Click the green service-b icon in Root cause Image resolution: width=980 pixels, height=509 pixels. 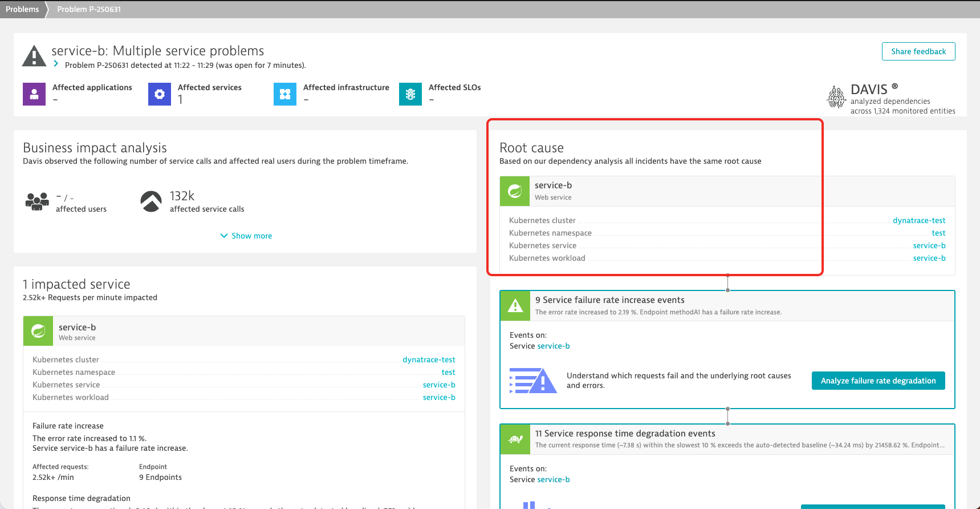coord(515,191)
